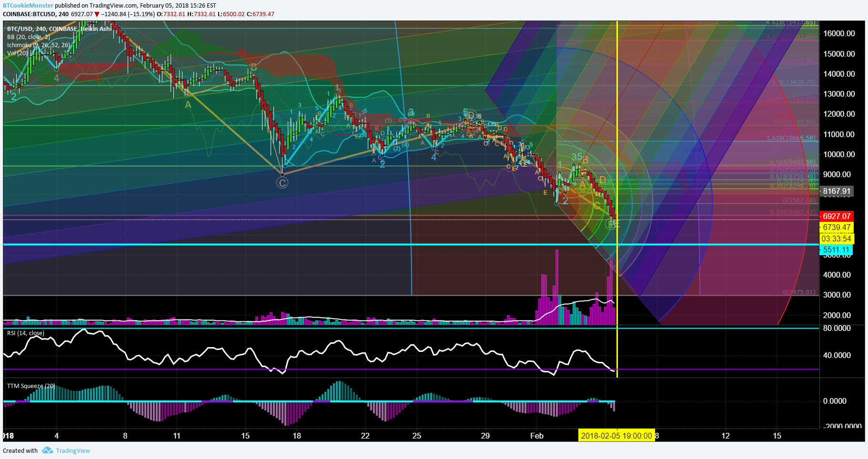Image resolution: width=868 pixels, height=459 pixels.
Task: Click the 80.0000 RSI axis value
Action: tap(837, 329)
